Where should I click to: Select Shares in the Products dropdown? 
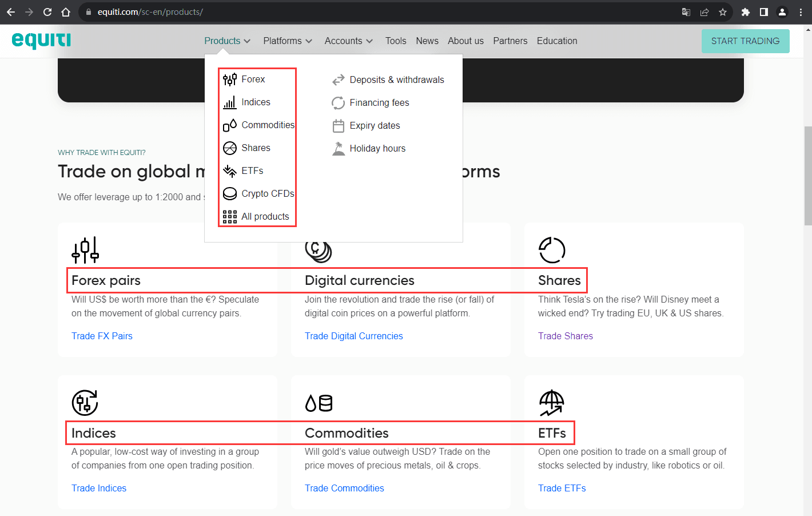coord(256,148)
